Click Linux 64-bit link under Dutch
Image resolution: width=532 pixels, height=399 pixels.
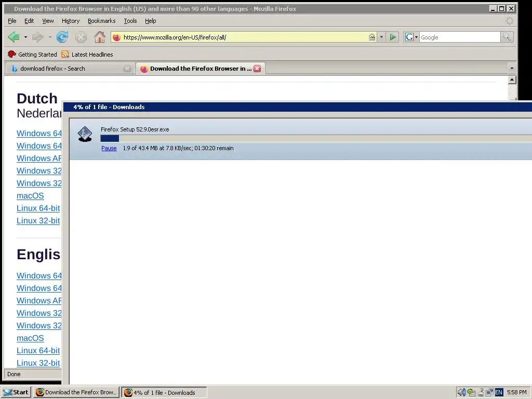[38, 208]
